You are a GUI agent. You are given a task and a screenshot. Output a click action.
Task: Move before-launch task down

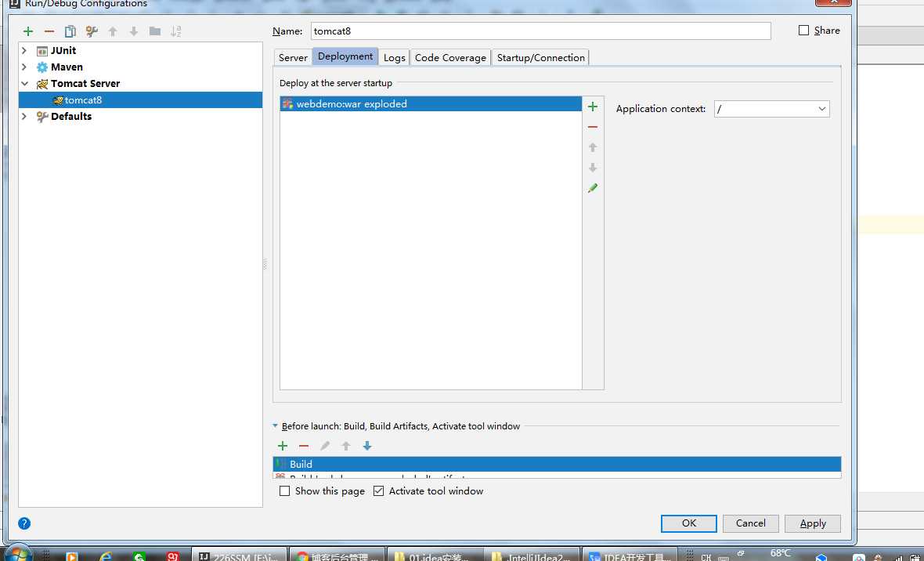click(367, 446)
